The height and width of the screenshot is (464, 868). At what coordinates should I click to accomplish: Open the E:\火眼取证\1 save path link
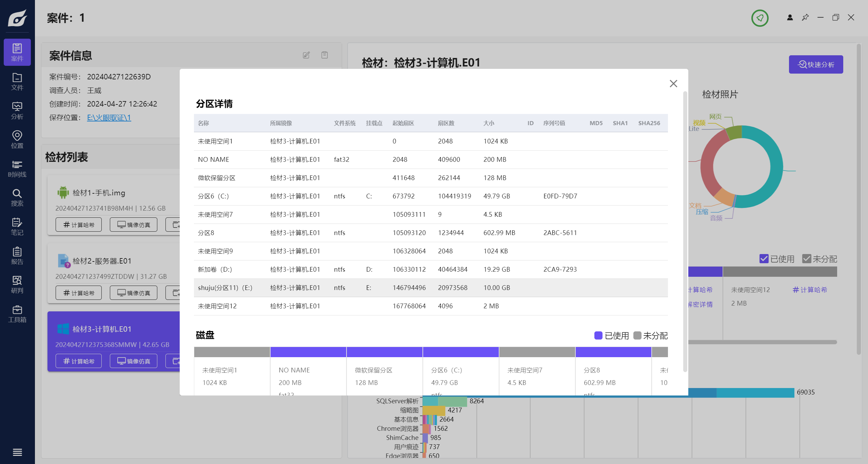109,117
